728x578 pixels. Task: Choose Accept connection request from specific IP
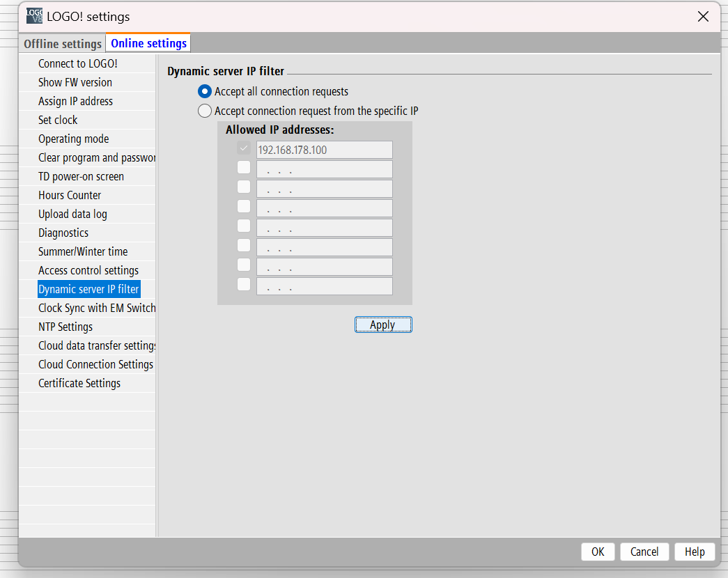point(205,111)
